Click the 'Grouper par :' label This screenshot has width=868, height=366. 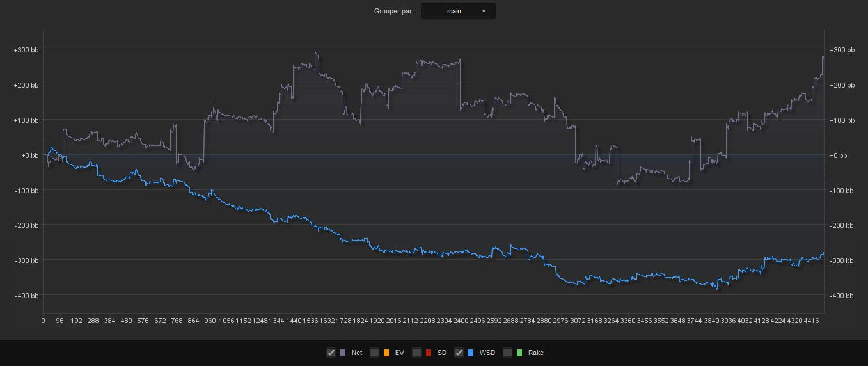tap(395, 11)
